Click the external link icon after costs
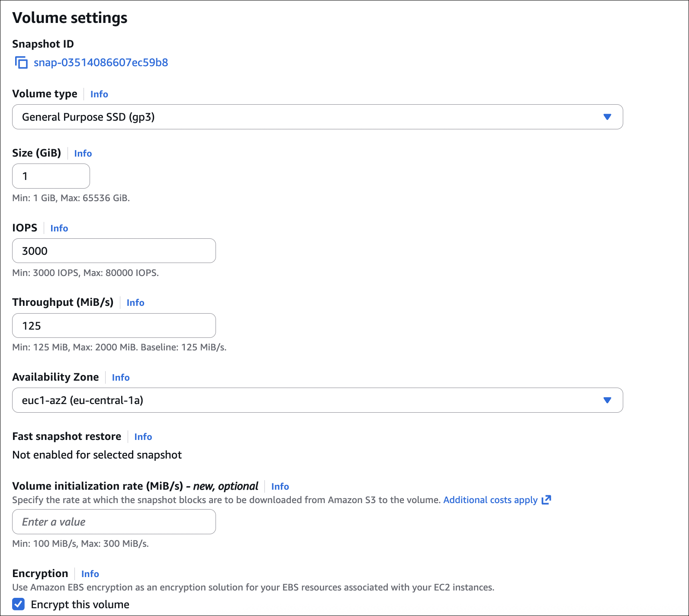This screenshot has width=689, height=616. [547, 500]
